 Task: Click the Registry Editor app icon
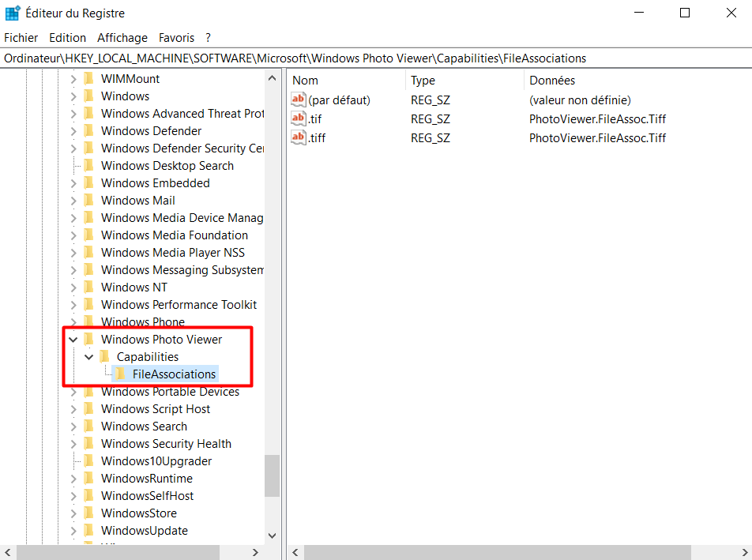13,13
